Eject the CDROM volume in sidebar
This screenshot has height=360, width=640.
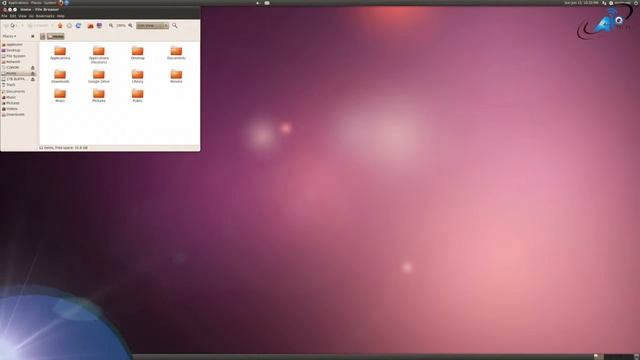coord(33,68)
